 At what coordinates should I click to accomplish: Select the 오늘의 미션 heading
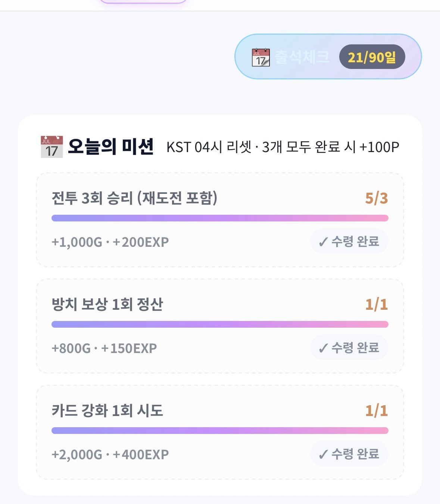click(111, 147)
